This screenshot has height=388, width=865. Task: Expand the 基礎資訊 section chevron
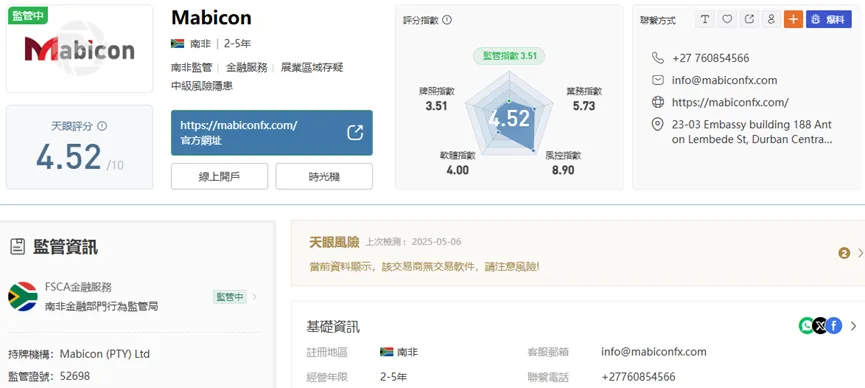coord(854,326)
